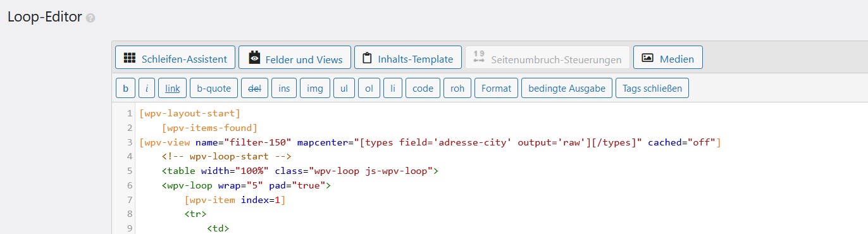Click the <td> tag on line 9
Image resolution: width=868 pixels, height=234 pixels.
coord(218,228)
